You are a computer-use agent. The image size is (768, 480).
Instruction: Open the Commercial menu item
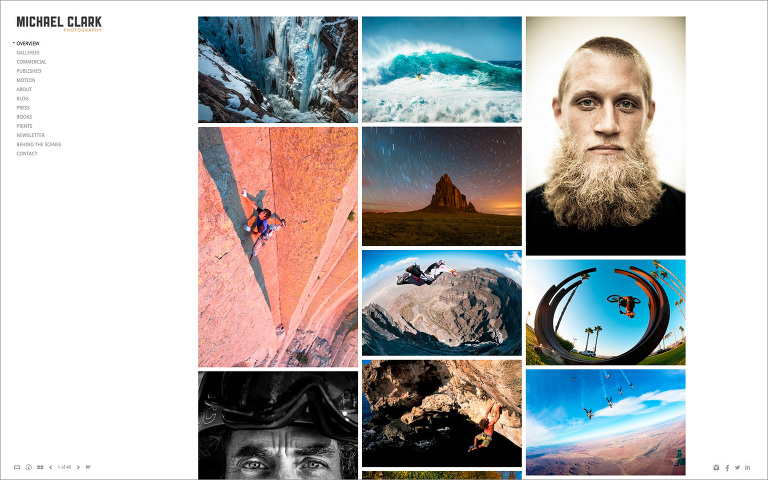[x=31, y=62]
